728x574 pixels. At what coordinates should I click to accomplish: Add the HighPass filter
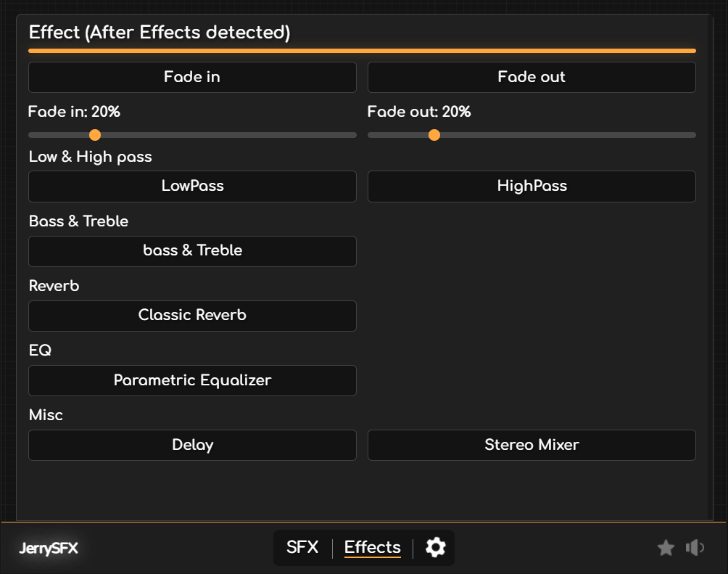531,186
